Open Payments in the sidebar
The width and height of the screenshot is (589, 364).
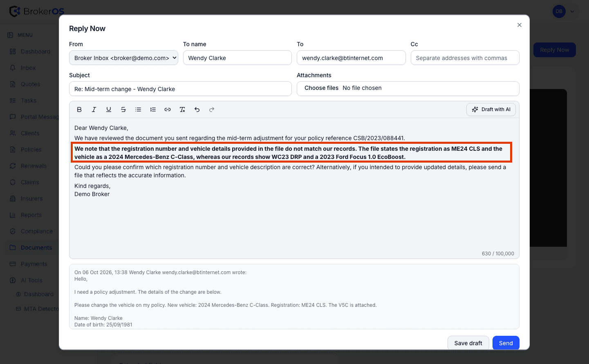point(34,264)
